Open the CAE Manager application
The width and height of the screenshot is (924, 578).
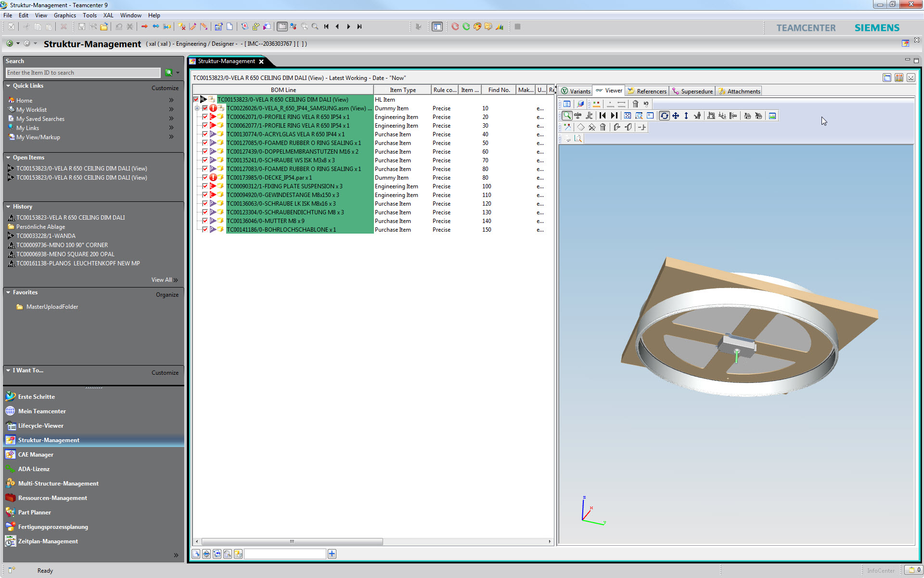[36, 455]
